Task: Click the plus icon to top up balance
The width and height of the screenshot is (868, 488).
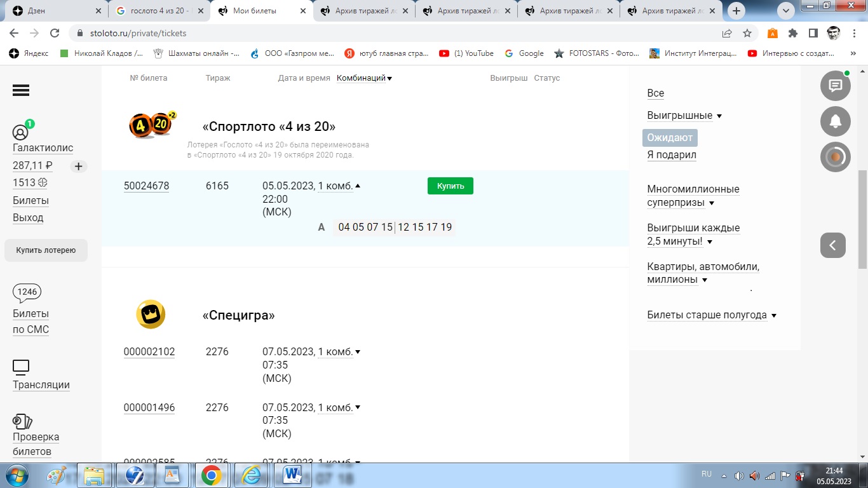Action: [x=78, y=166]
